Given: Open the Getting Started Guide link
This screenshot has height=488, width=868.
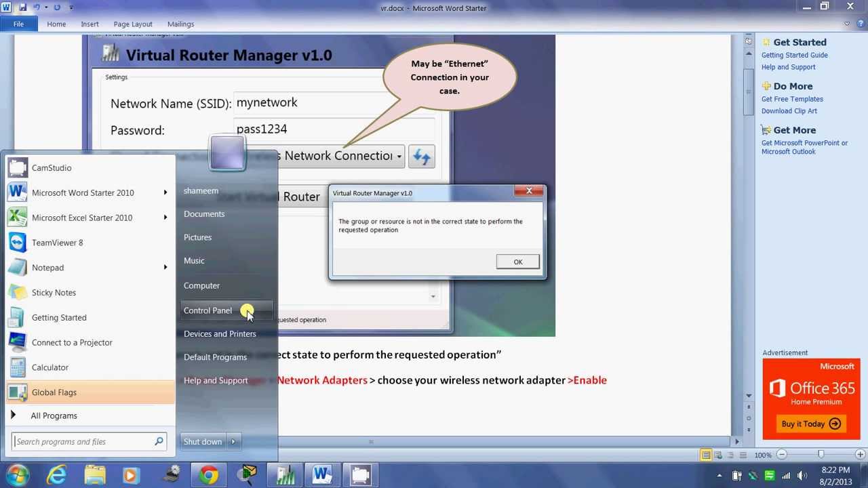Looking at the screenshot, I should pyautogui.click(x=794, y=55).
